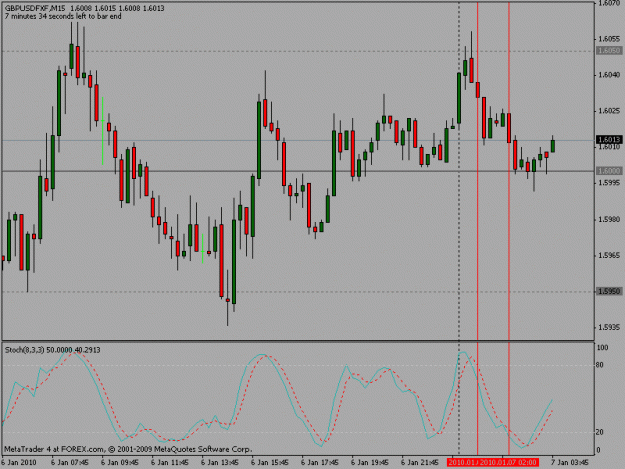Click the gray 1.6050 price level label
The image size is (625, 469).
click(609, 51)
